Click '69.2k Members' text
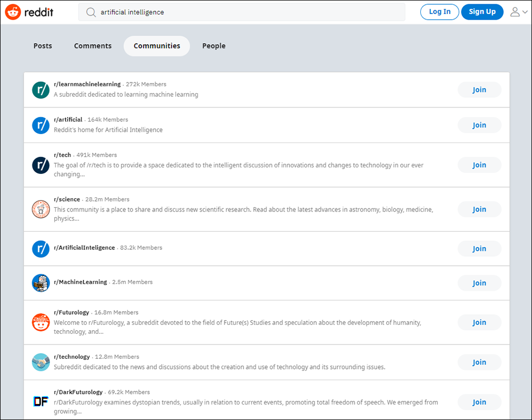The height and width of the screenshot is (420, 532). (x=129, y=392)
